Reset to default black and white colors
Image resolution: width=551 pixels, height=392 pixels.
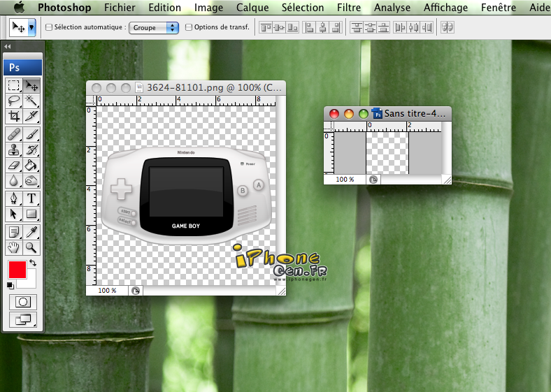coord(10,286)
